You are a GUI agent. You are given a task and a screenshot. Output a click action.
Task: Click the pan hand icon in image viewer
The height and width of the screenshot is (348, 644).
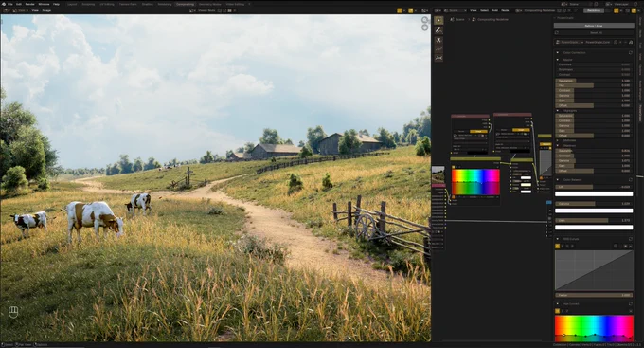pos(424,27)
